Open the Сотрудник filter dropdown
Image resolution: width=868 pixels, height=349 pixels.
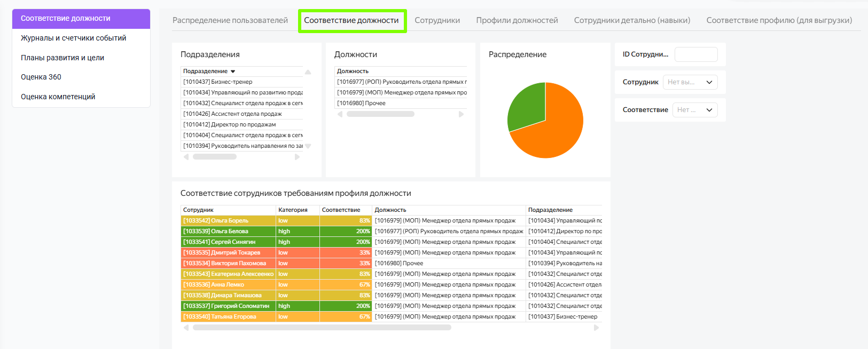690,82
